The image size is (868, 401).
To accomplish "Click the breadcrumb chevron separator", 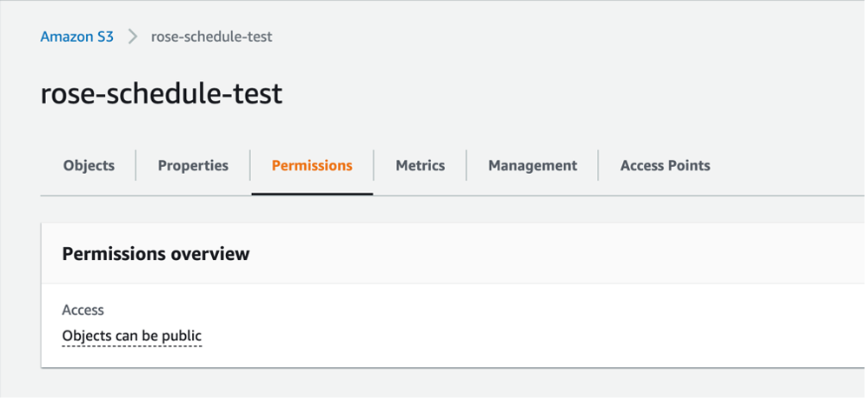I will pos(133,37).
